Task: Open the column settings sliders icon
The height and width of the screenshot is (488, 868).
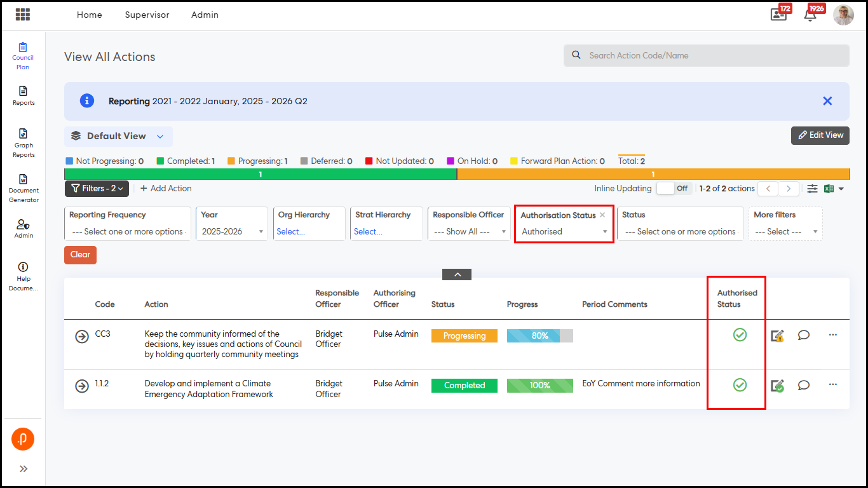Action: pos(812,189)
